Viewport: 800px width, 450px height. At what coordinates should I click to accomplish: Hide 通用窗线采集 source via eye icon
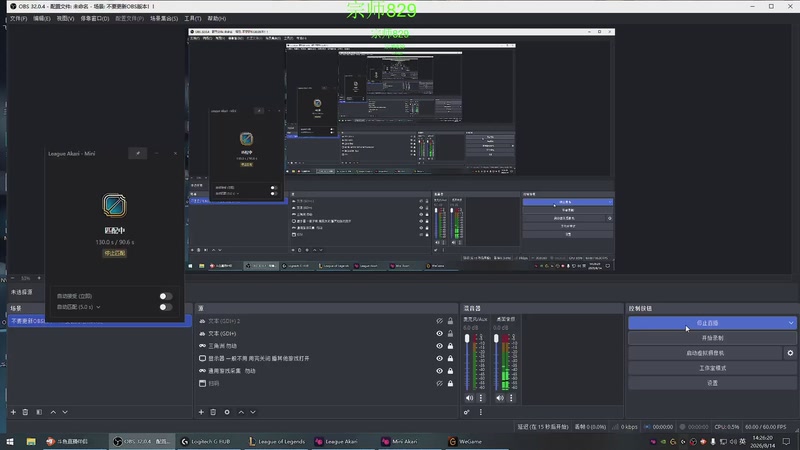[x=439, y=371]
